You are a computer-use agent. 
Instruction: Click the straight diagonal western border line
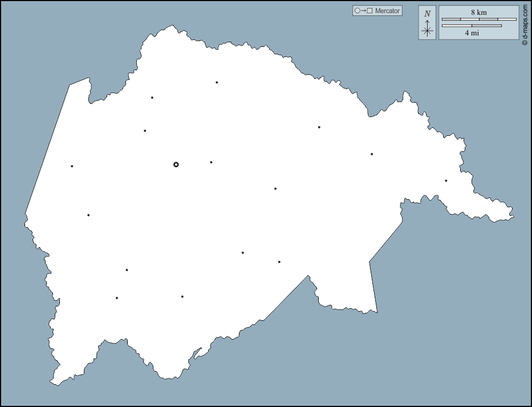coord(47,150)
